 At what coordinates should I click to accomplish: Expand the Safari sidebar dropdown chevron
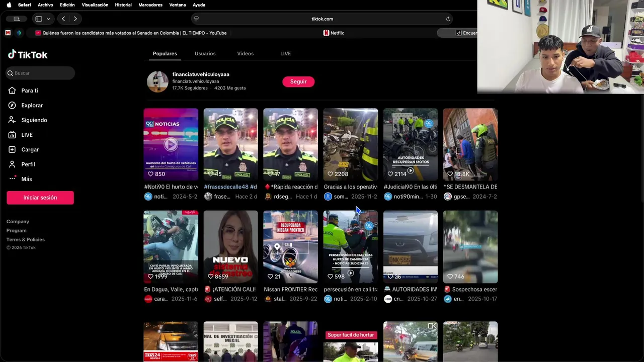[x=48, y=19]
